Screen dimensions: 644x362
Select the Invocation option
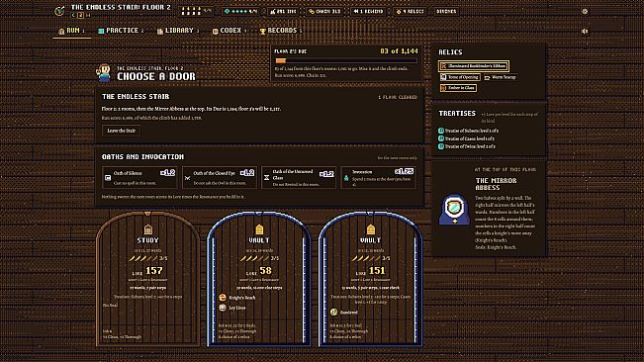[378, 178]
